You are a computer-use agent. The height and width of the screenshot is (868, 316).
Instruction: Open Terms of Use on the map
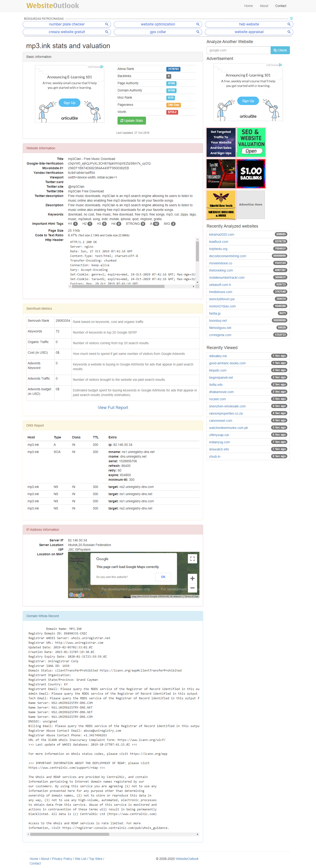click(191, 596)
